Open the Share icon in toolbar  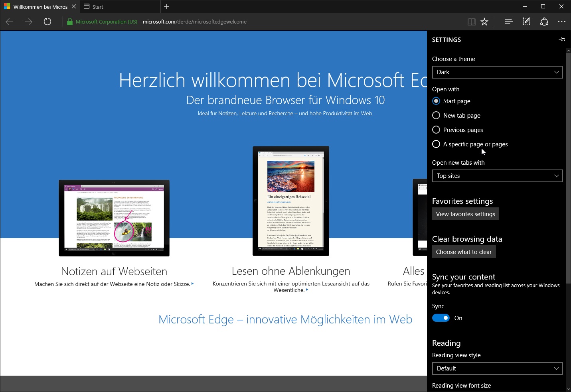(x=544, y=22)
